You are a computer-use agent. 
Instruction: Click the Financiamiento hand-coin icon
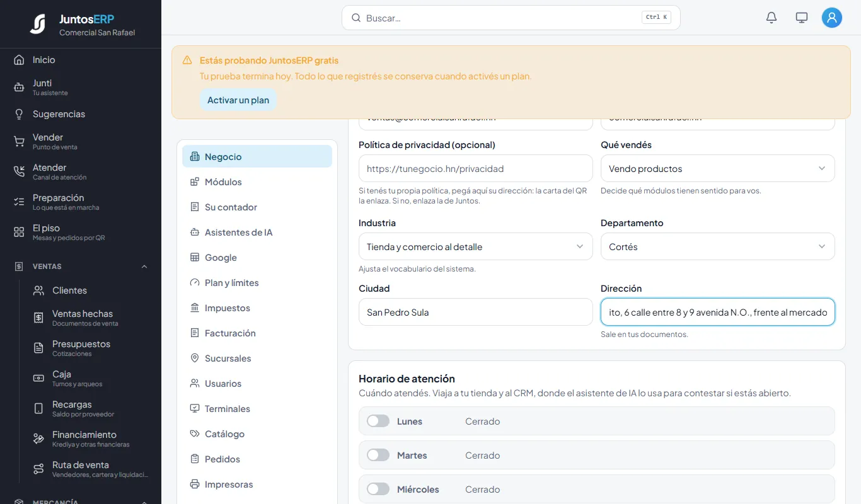pyautogui.click(x=38, y=439)
